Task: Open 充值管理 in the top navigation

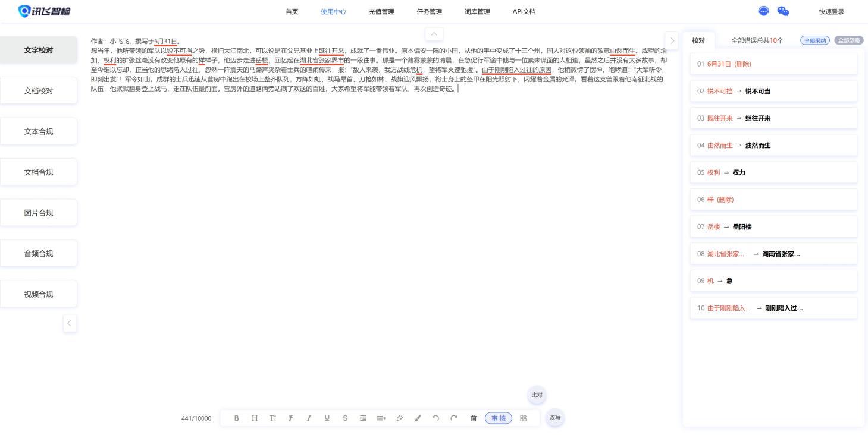Action: [381, 12]
